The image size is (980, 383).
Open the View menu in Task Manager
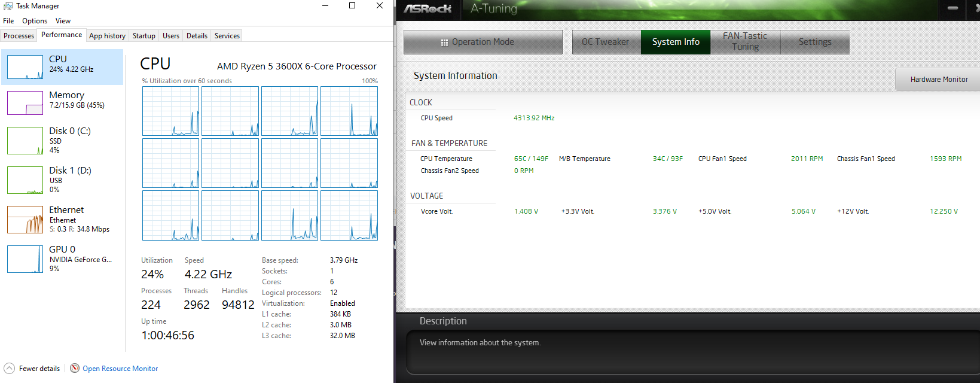click(x=63, y=21)
